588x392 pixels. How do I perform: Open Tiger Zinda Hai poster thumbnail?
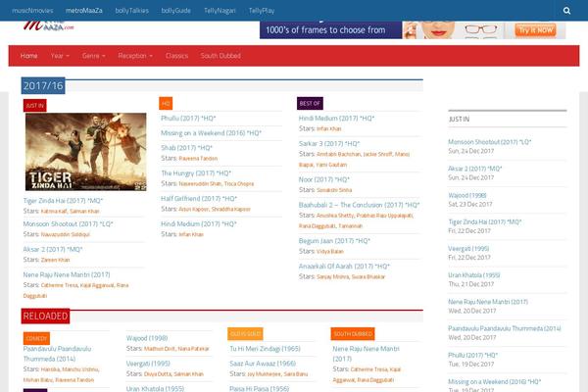86,152
